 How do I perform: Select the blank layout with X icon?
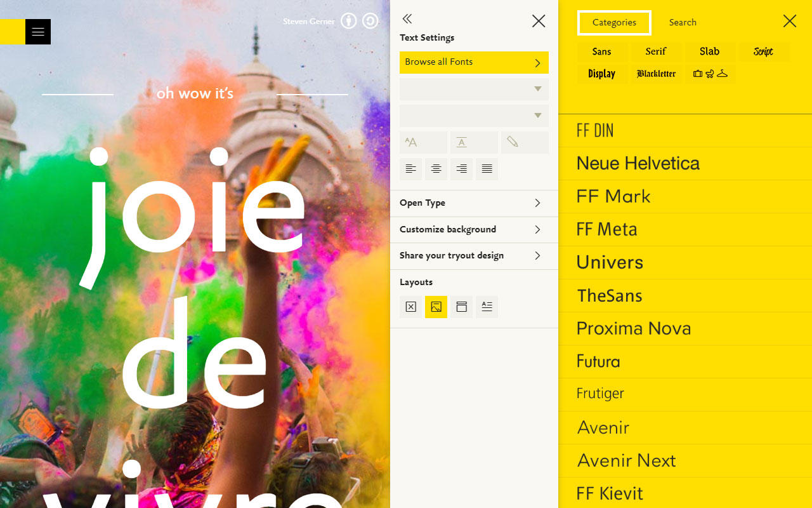[410, 307]
